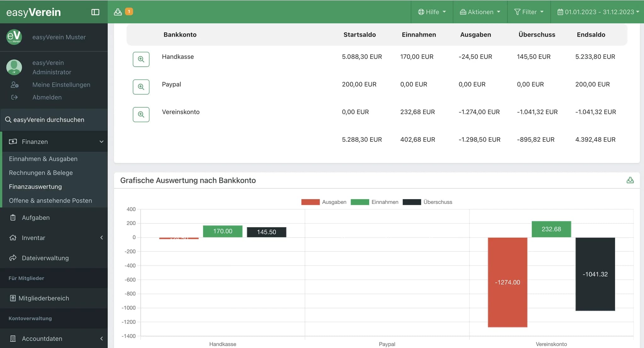The width and height of the screenshot is (644, 348).
Task: Open Handkasse details with magnifier icon
Action: coord(141,59)
